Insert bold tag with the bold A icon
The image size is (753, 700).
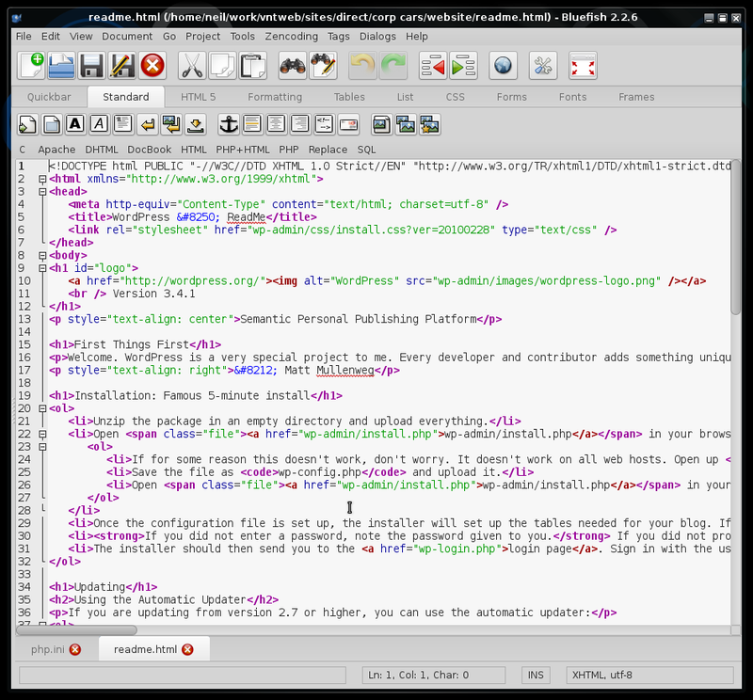pos(75,124)
